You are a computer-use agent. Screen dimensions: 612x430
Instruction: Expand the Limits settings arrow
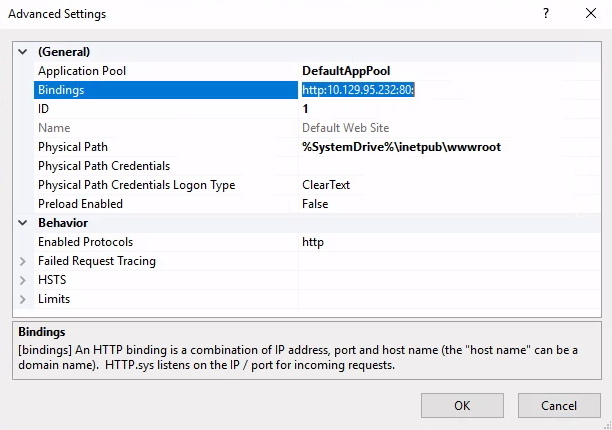click(23, 299)
